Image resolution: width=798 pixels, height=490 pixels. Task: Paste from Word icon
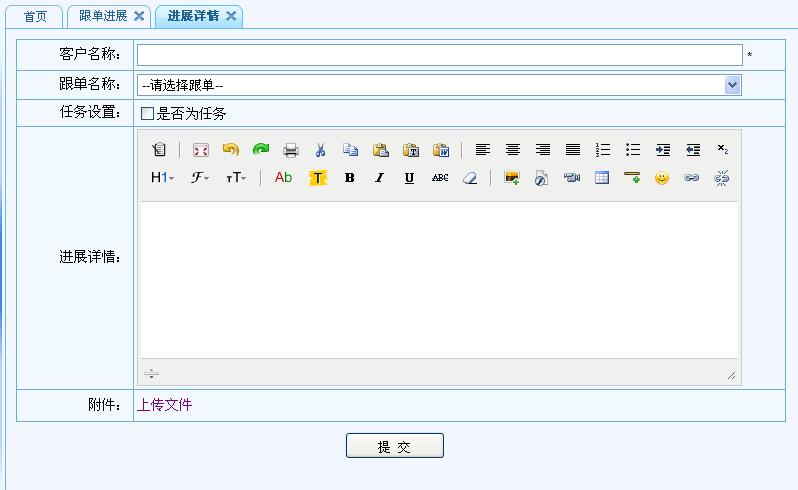point(441,150)
